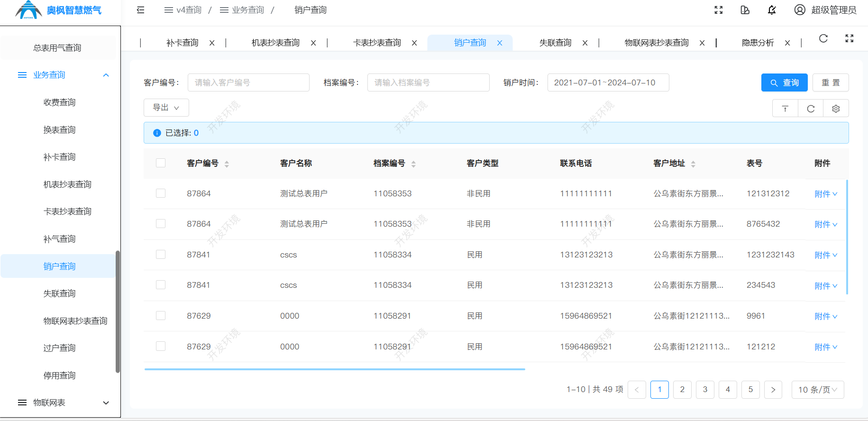Close the 失联查询 tab
This screenshot has width=868, height=421.
(585, 43)
